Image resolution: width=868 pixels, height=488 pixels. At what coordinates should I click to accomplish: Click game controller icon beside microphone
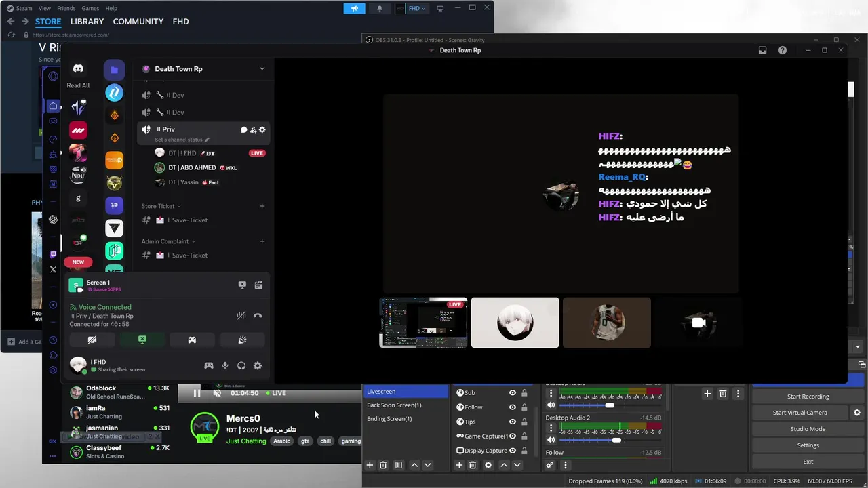tap(209, 365)
